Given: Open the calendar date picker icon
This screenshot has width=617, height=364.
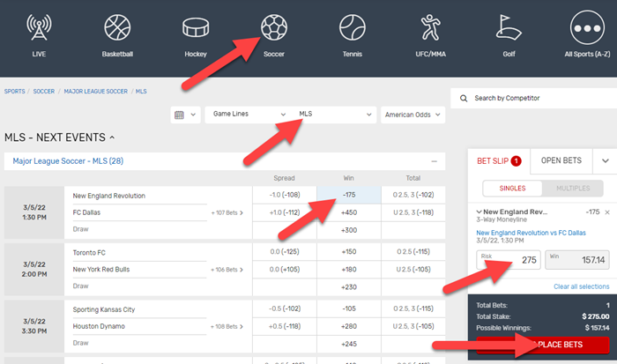Looking at the screenshot, I should (183, 115).
